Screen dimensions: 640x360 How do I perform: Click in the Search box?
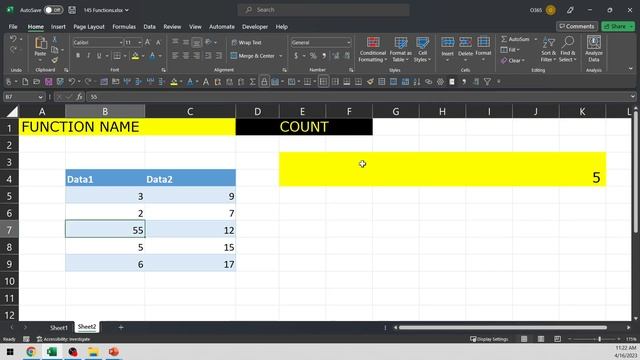pos(323,10)
